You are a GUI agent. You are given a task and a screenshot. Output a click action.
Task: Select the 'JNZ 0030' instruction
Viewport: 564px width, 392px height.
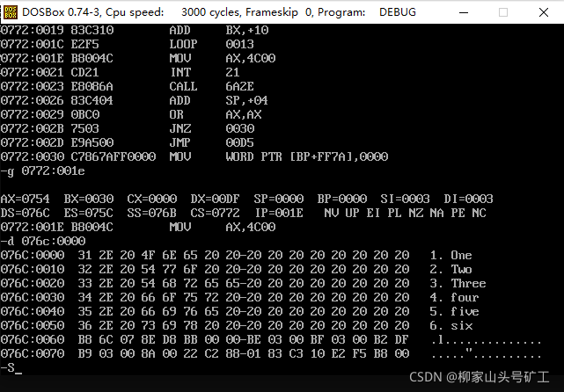point(212,128)
